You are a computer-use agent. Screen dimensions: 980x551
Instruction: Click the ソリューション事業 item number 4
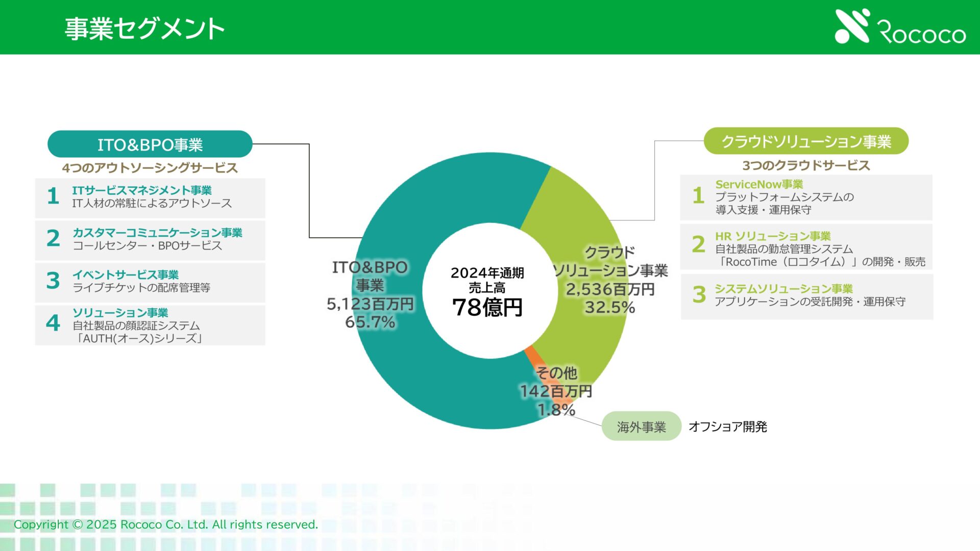(53, 322)
